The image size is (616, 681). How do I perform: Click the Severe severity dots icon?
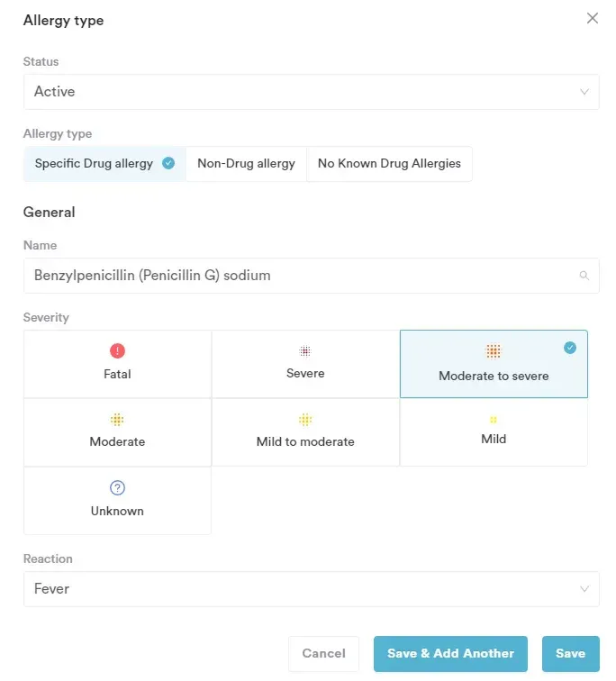(305, 351)
